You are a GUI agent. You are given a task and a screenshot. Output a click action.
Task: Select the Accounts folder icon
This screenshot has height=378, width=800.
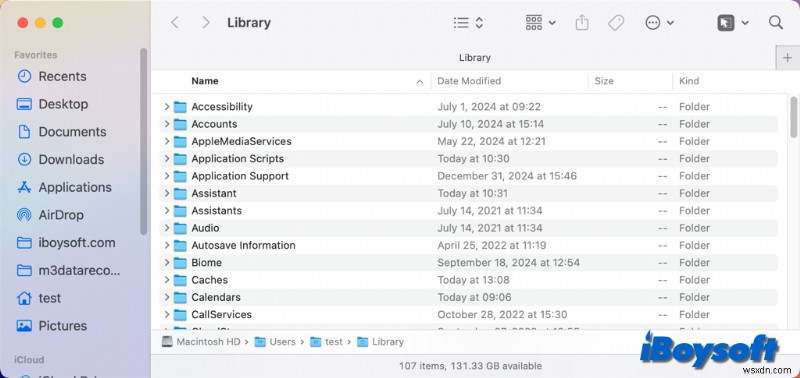(x=180, y=124)
